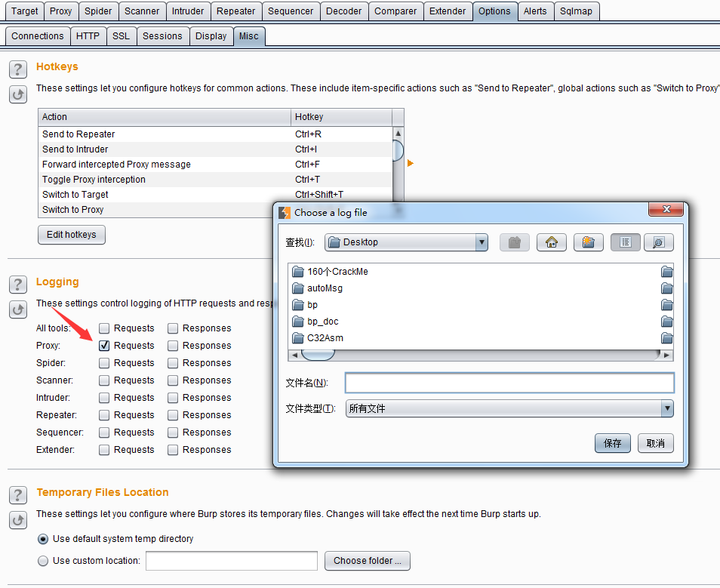Go up one folder level in file dialog
Image resolution: width=720 pixels, height=588 pixels.
coord(515,242)
